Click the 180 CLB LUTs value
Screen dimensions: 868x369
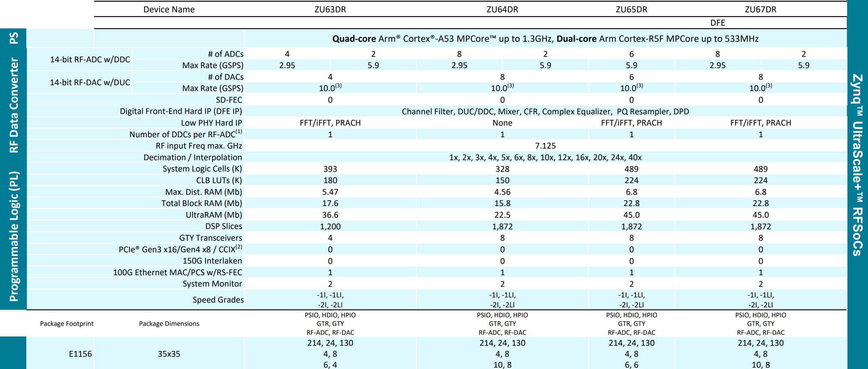(330, 180)
